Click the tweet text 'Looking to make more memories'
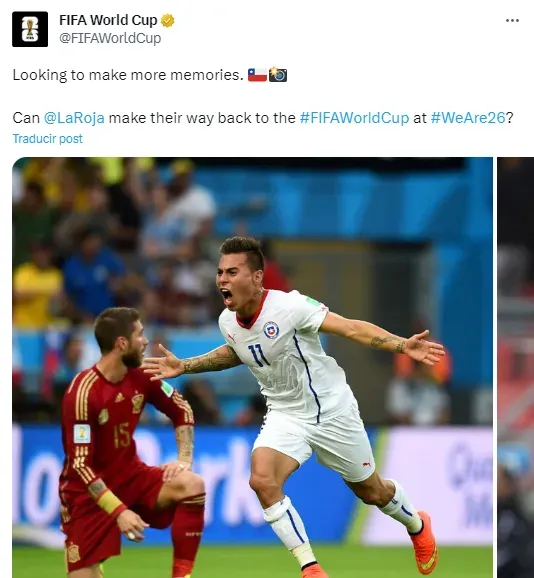This screenshot has width=534, height=578. [128, 75]
